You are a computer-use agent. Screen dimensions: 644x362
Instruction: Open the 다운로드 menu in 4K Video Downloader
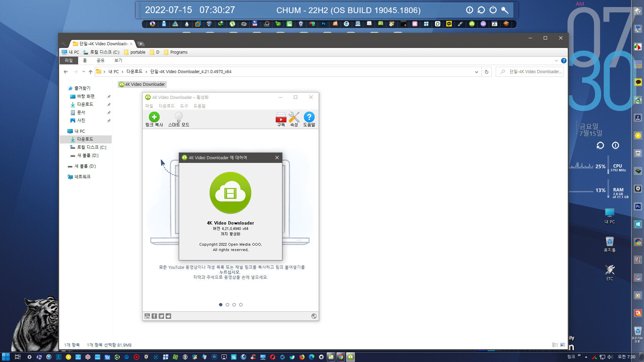pyautogui.click(x=166, y=106)
